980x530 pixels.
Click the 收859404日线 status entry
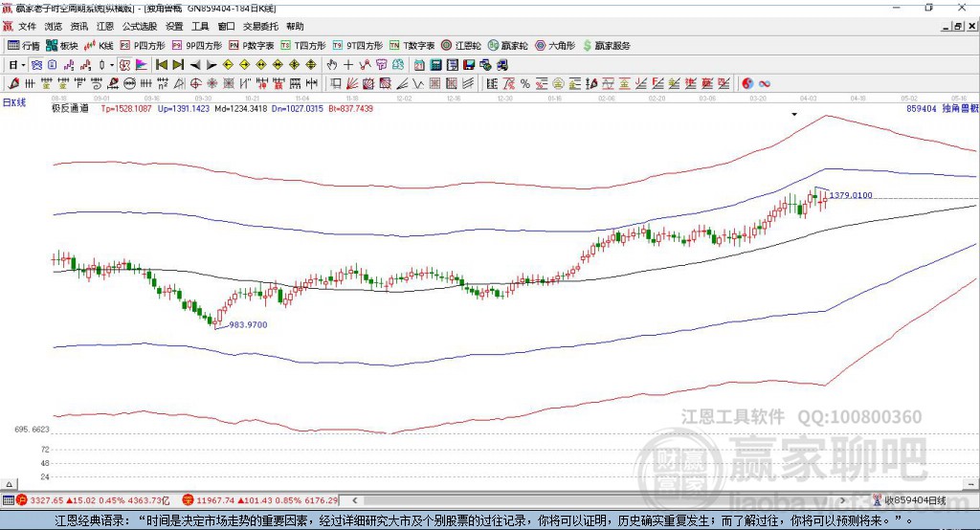pyautogui.click(x=909, y=500)
